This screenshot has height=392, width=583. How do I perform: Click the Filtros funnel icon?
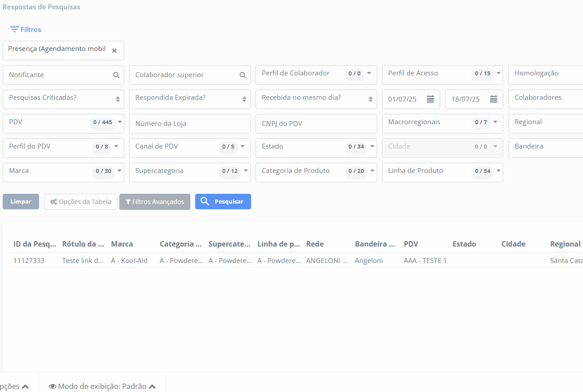point(15,30)
